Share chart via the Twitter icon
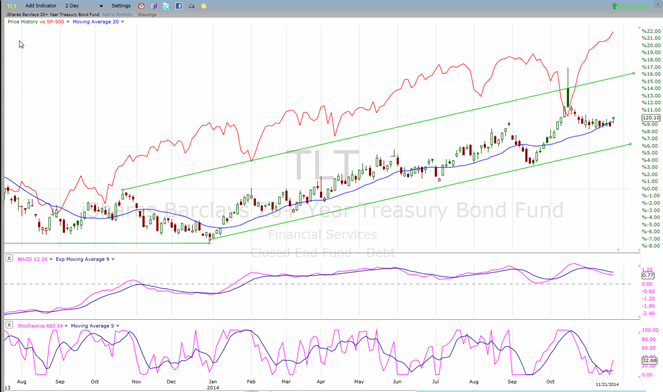Viewport: 663px width, 392px height. tap(166, 6)
